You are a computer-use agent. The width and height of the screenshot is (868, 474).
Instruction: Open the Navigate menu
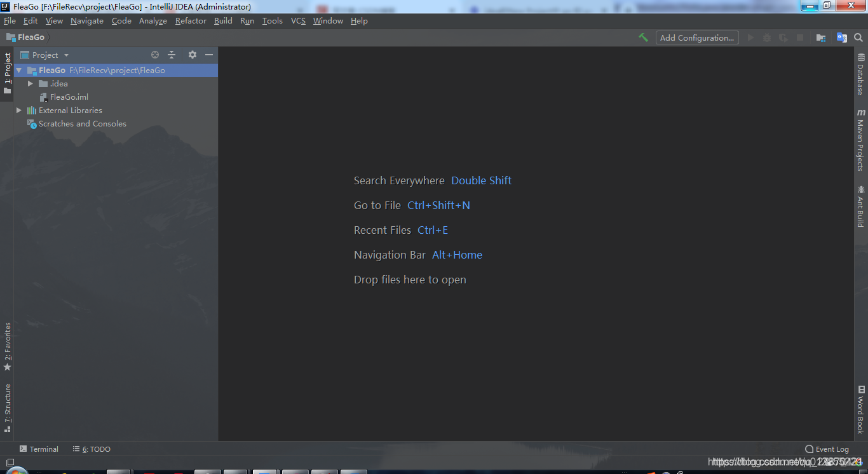pos(87,21)
